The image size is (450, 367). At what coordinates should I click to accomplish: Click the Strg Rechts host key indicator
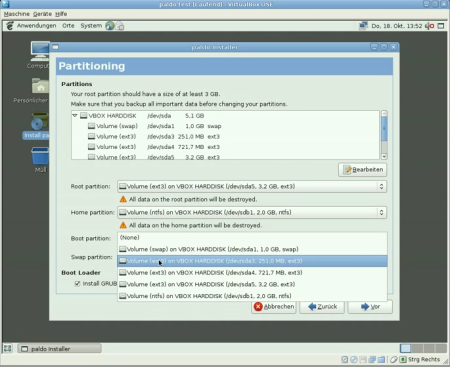[x=424, y=359]
